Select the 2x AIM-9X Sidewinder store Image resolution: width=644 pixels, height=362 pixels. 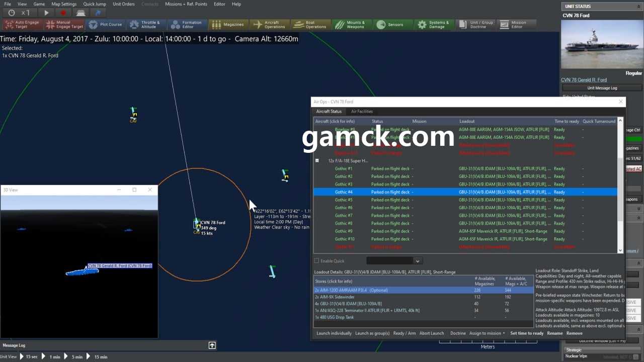pos(423,297)
